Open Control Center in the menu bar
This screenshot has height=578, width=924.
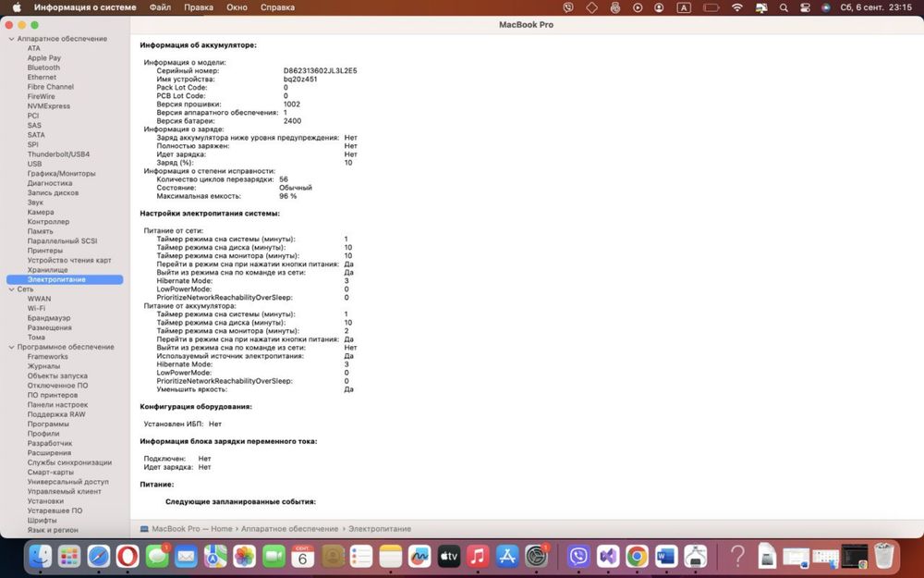805,7
